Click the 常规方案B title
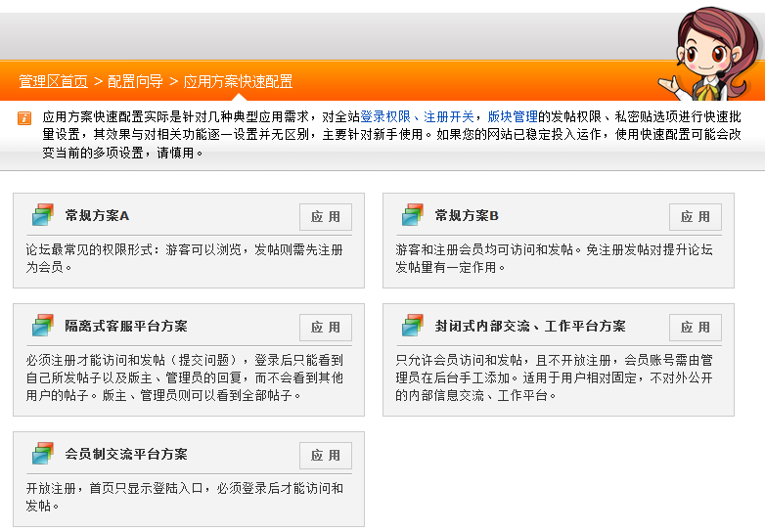 coord(467,215)
